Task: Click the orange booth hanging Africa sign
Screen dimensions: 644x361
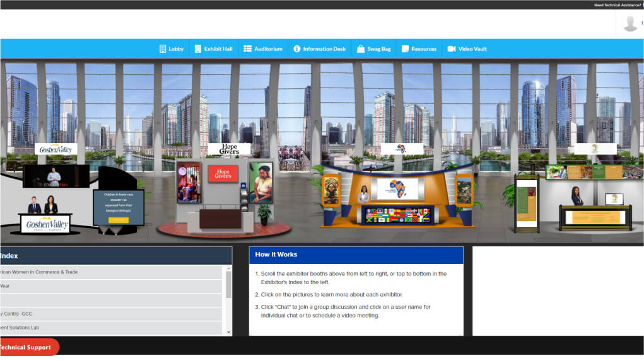Action: pos(402,149)
